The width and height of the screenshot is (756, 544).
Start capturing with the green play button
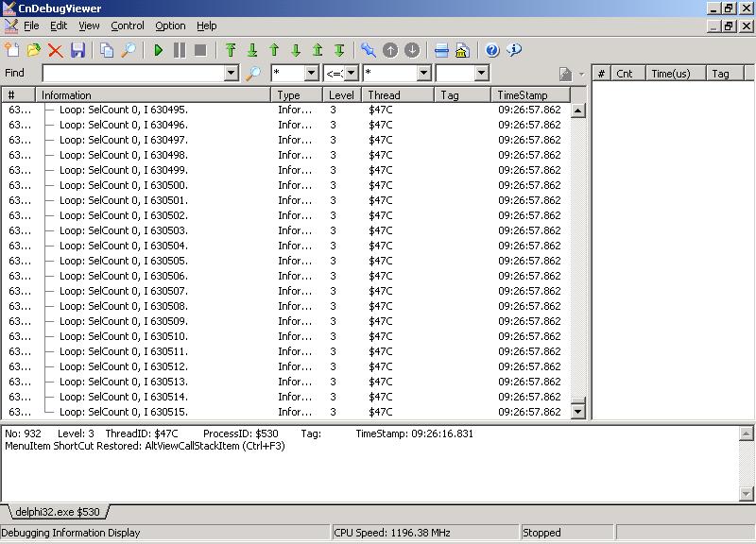pos(159,50)
